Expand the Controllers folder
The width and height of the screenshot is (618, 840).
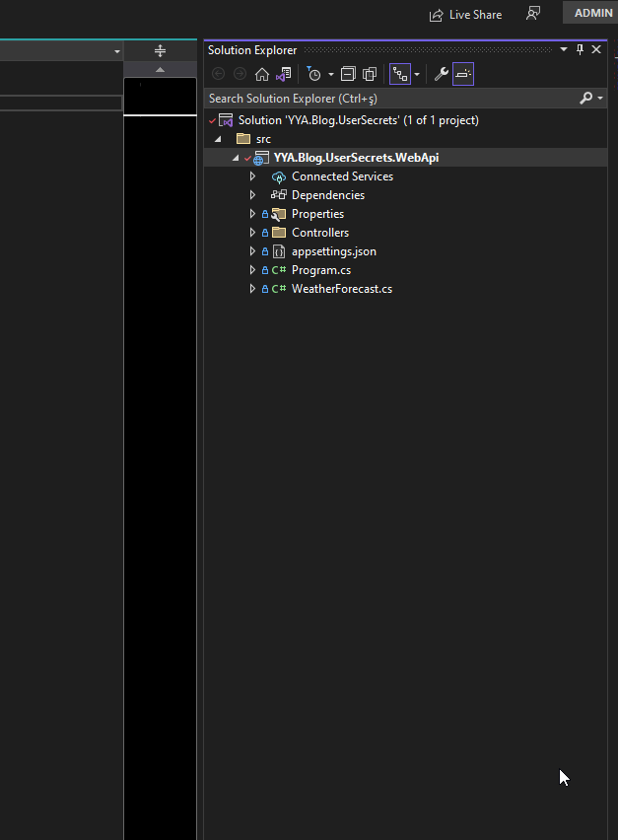pos(252,233)
